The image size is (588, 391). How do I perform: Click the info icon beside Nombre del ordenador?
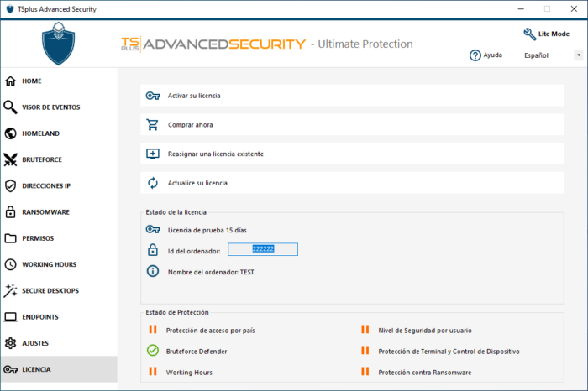click(x=153, y=271)
